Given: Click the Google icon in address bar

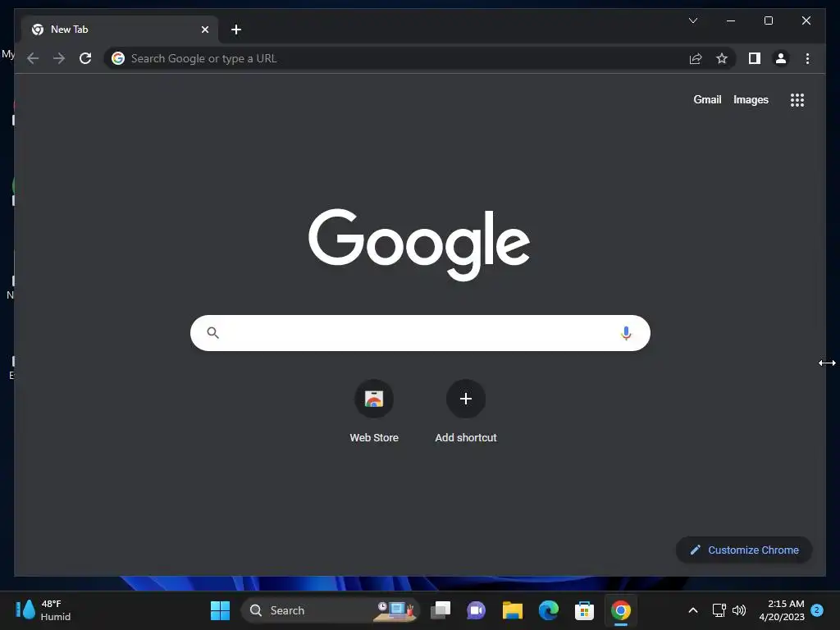Looking at the screenshot, I should coord(118,58).
